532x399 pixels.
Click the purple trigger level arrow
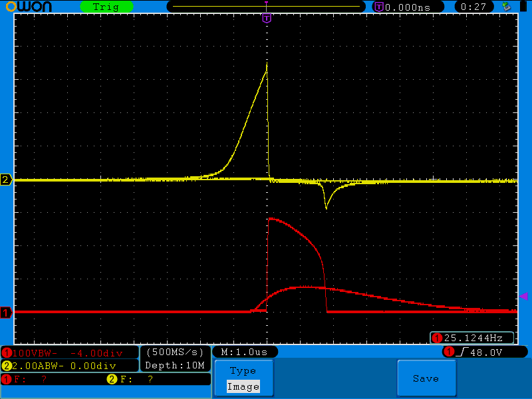(x=523, y=296)
